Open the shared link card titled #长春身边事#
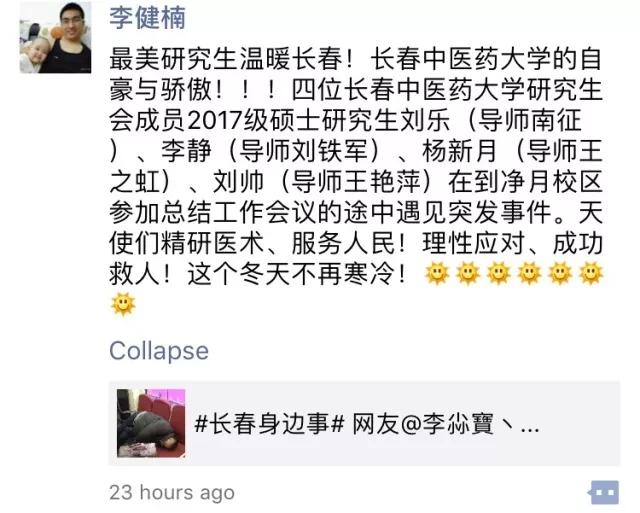The width and height of the screenshot is (640, 513). [x=364, y=423]
